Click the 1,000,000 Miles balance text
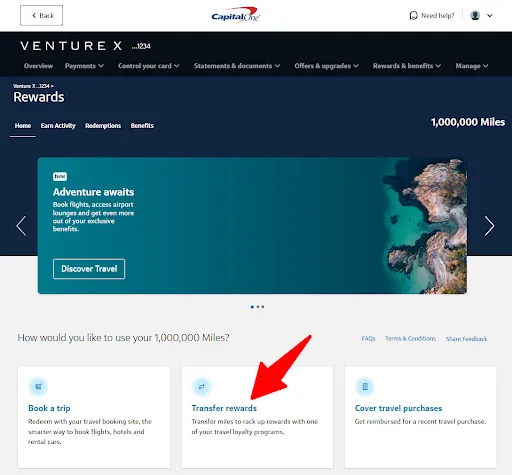The image size is (512, 475). [468, 122]
